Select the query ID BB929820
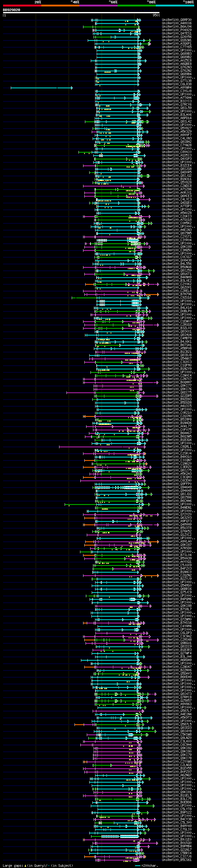Image resolution: width=197 pixels, height=868 pixels. click(x=11, y=10)
